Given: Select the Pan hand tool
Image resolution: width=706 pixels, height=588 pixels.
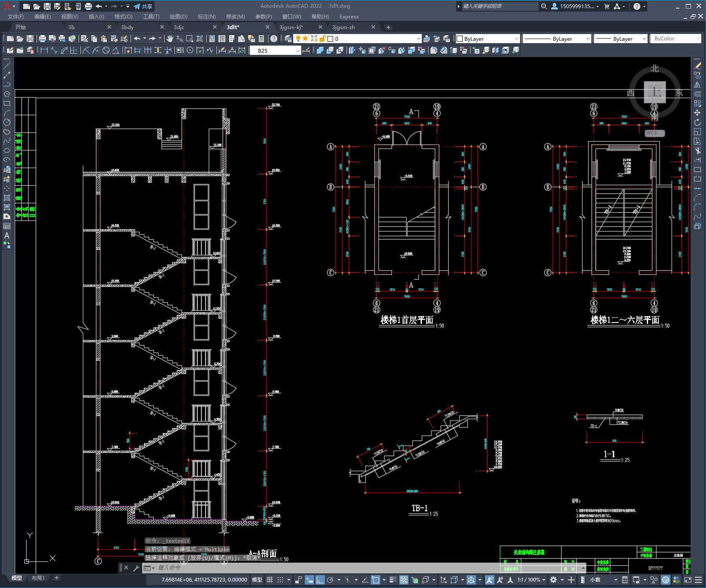Looking at the screenshot, I should pos(170,39).
